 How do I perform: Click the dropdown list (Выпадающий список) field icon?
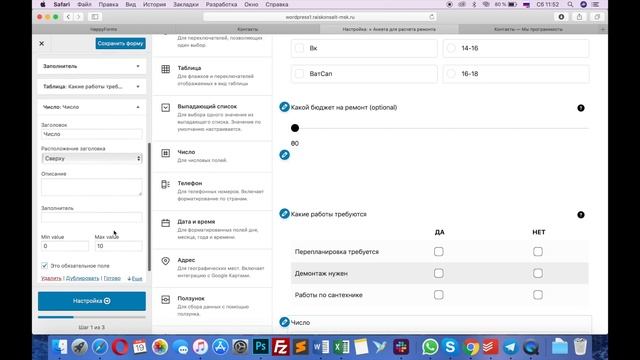[165, 107]
